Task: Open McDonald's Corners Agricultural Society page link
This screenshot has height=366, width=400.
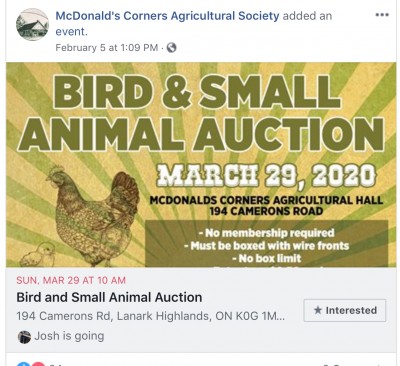Action: [x=167, y=16]
